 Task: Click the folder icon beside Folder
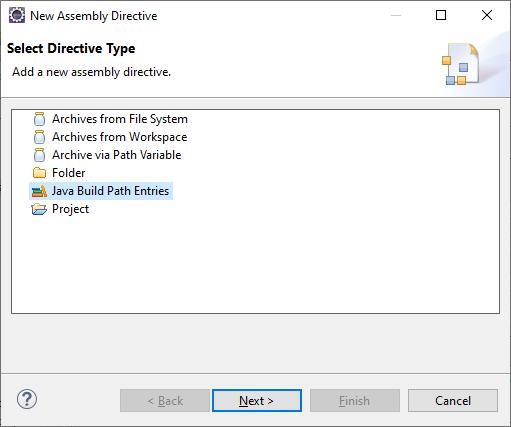coord(39,173)
